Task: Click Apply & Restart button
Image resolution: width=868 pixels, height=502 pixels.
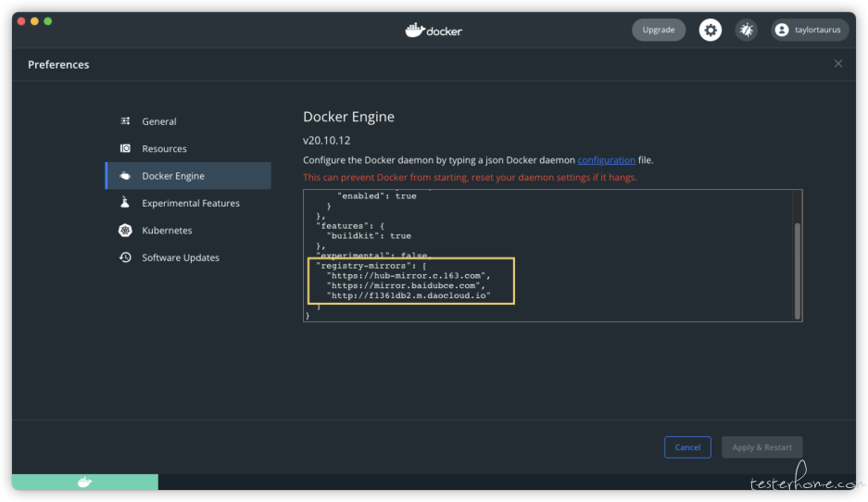Action: [761, 447]
